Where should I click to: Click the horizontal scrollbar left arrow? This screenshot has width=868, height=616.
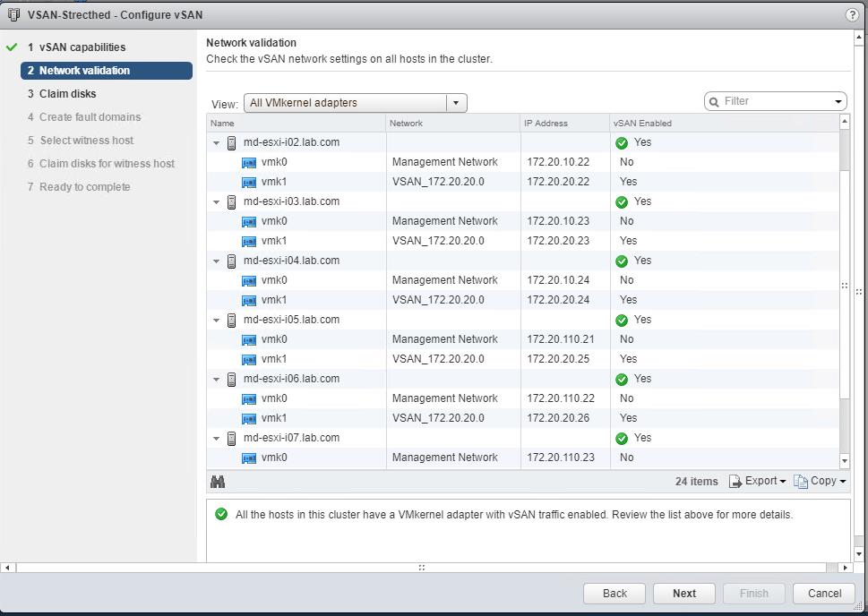7,568
